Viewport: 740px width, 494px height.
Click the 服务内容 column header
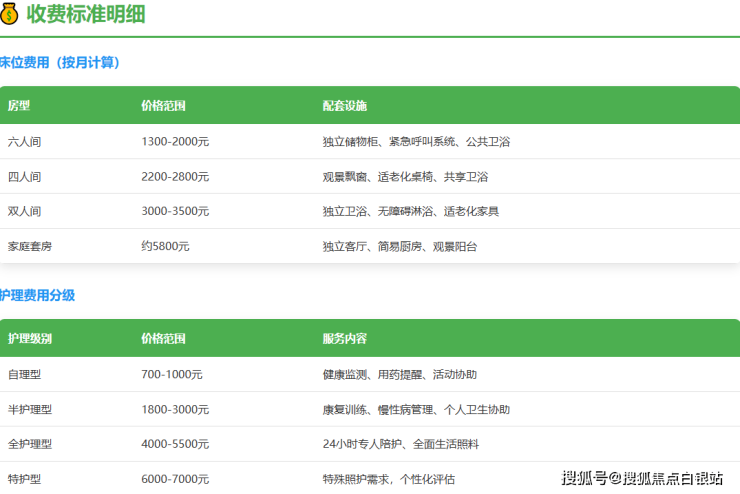point(344,338)
